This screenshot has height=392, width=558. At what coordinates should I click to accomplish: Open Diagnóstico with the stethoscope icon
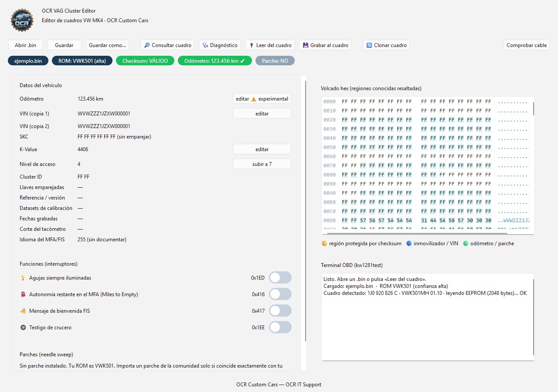click(220, 45)
